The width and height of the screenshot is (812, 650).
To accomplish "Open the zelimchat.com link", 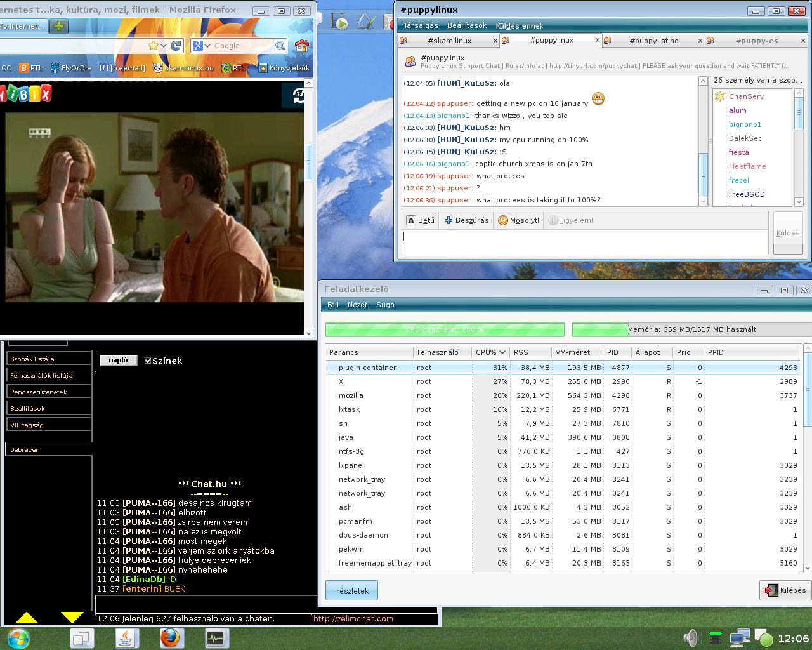I will point(353,619).
